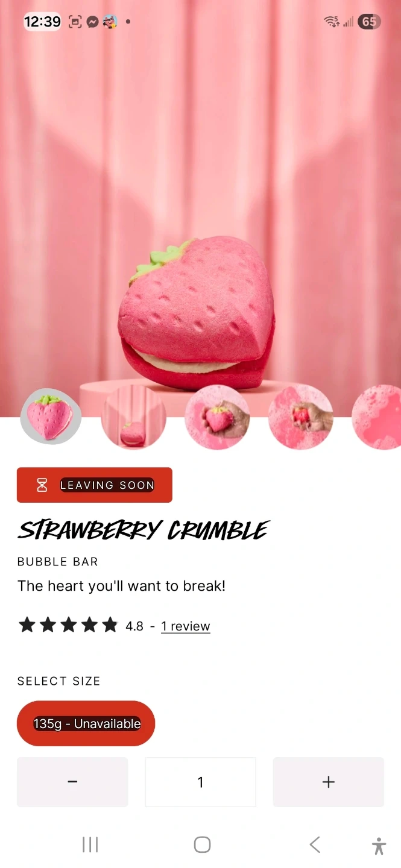Tap the five-star rating display

point(68,625)
